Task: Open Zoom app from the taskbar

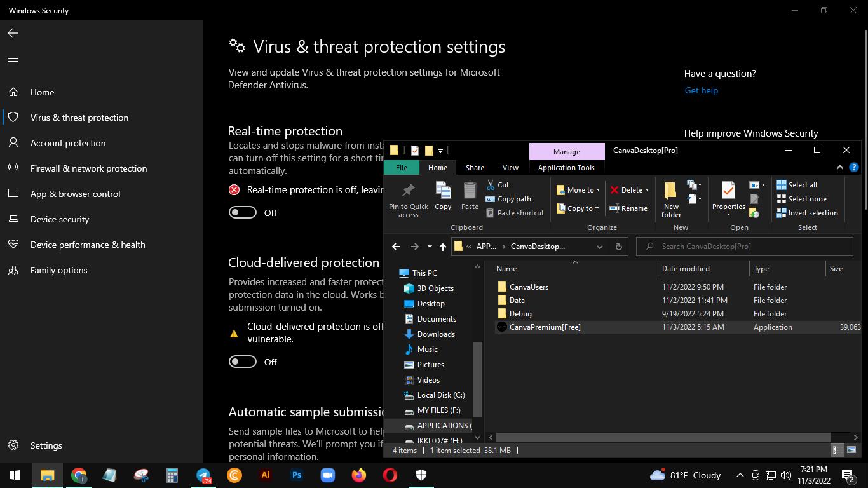Action: click(x=327, y=475)
